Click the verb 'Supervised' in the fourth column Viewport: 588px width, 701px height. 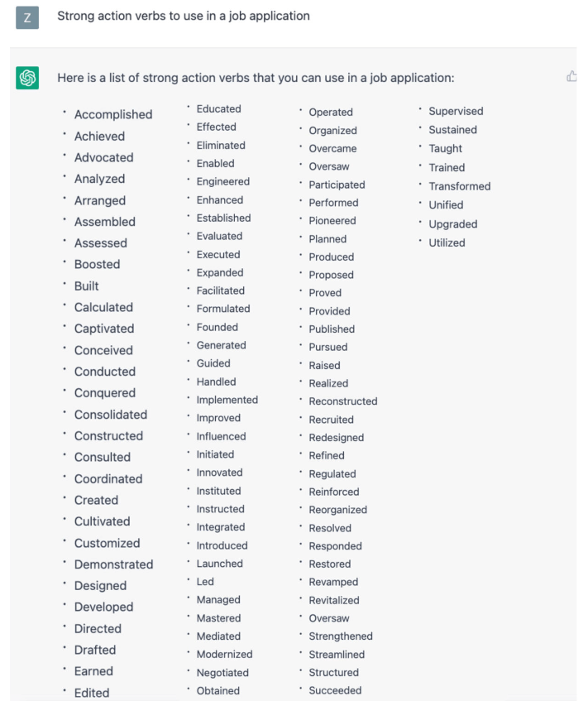point(456,111)
